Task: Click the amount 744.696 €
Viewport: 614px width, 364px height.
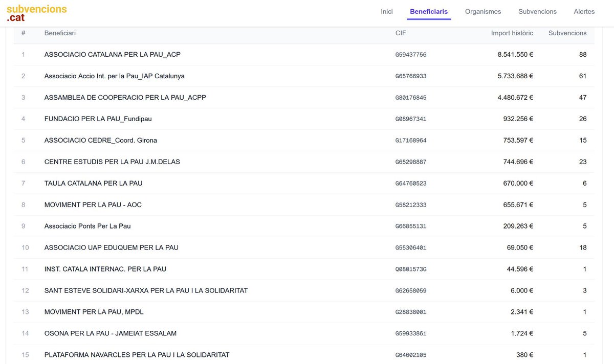Action: click(518, 162)
